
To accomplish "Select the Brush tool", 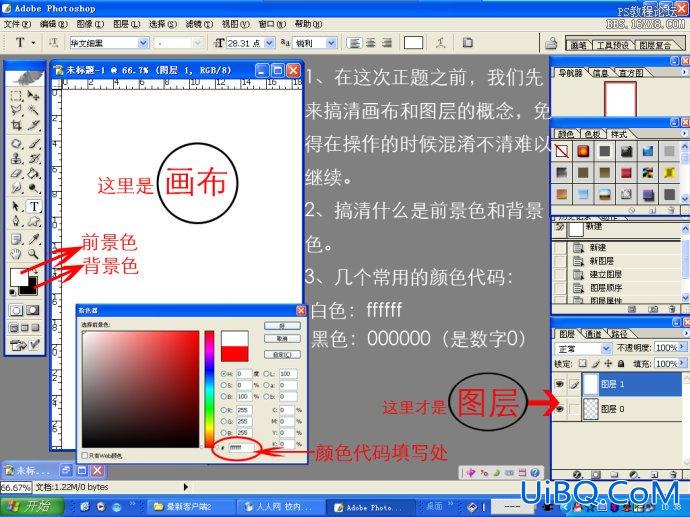I will point(33,143).
